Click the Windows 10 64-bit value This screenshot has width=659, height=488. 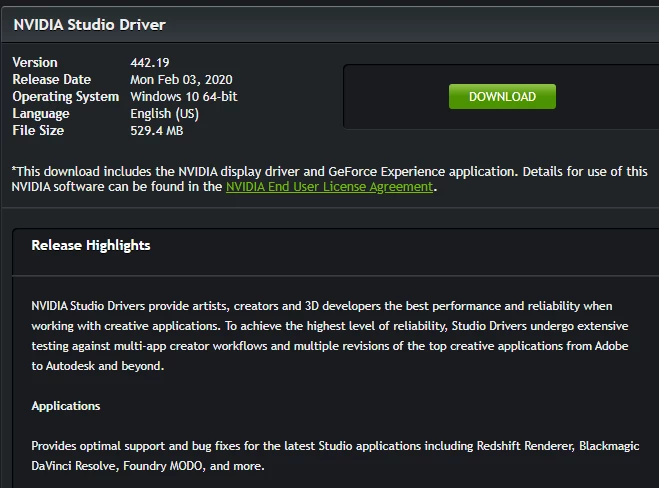point(184,97)
